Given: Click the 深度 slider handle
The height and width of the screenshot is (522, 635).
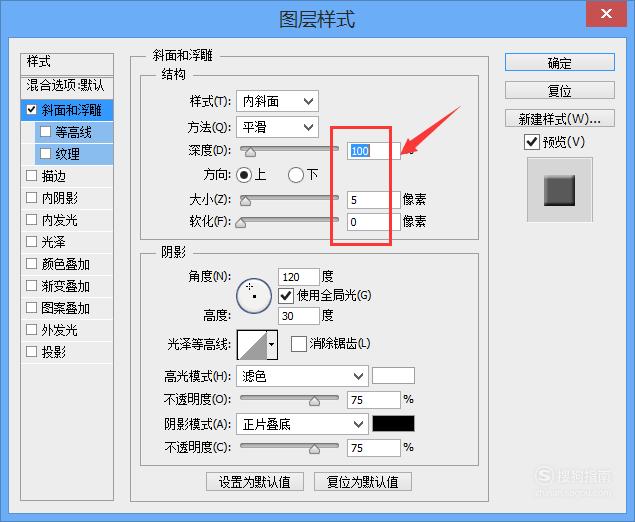Looking at the screenshot, I should point(250,151).
